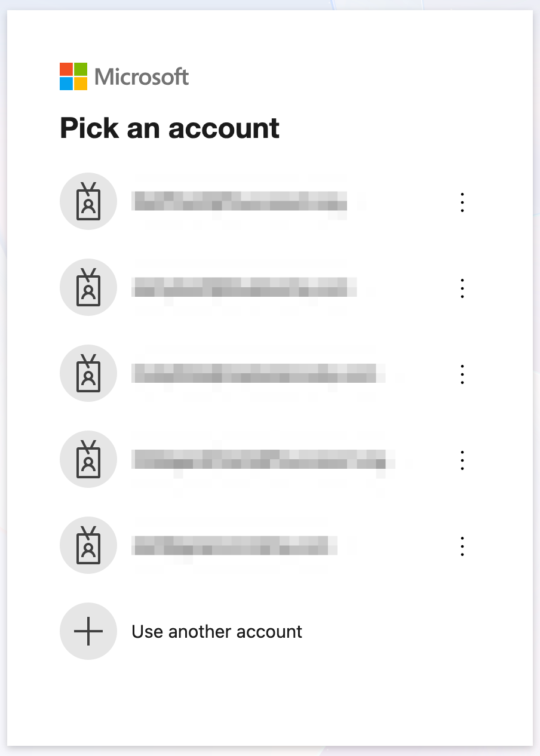Viewport: 540px width, 756px height.
Task: Open the fifth account's three-dot options menu
Action: (x=462, y=546)
